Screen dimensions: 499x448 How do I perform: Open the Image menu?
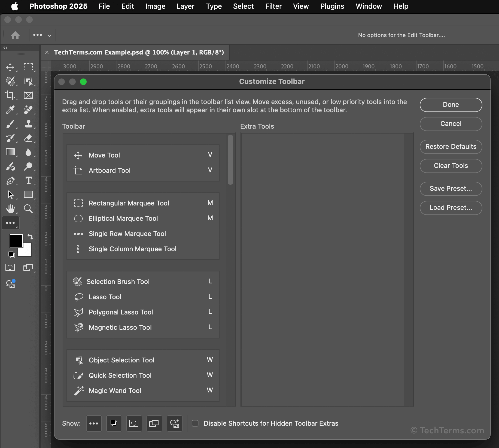(155, 6)
